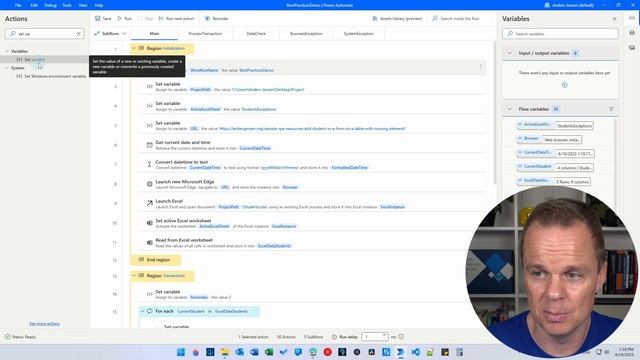Click the Launch Excel arrow icon
Viewport: 640px width, 360px height.
149,203
